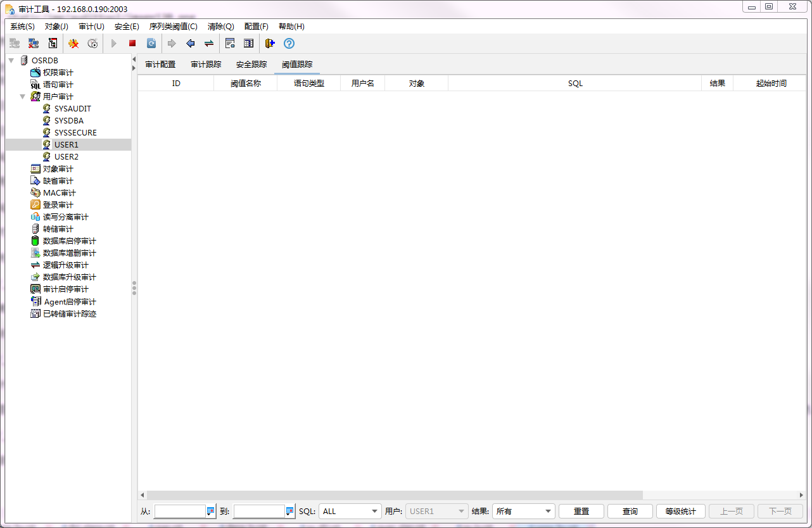Viewport: 812px width, 528px height.
Task: Open the 审计(U) menu
Action: point(91,27)
